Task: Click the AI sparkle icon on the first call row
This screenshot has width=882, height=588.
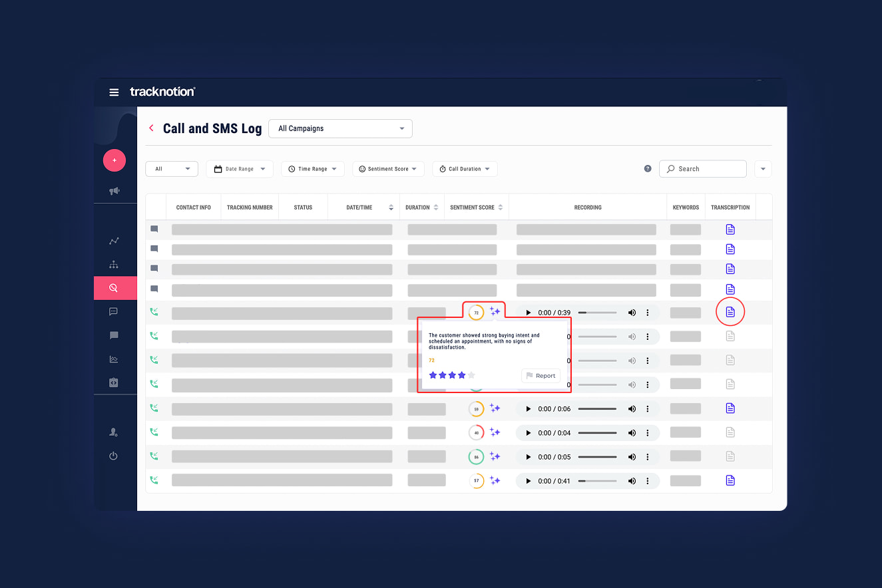Action: coord(495,311)
